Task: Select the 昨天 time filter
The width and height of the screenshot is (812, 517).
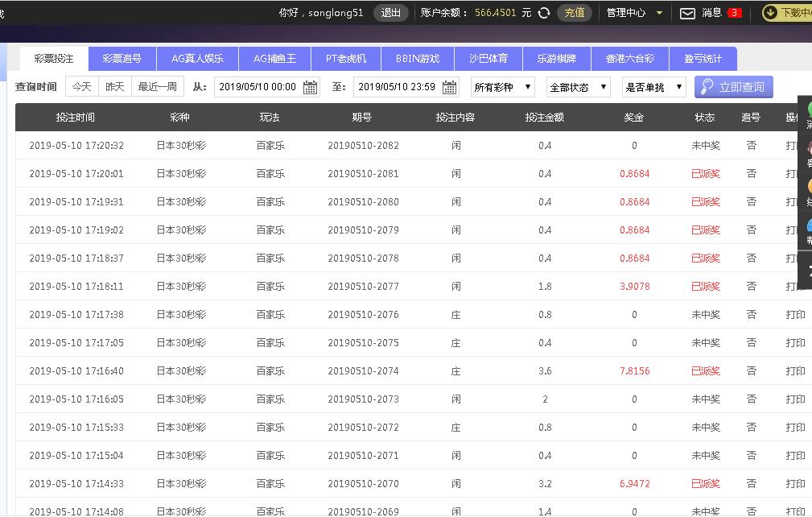Action: 114,87
